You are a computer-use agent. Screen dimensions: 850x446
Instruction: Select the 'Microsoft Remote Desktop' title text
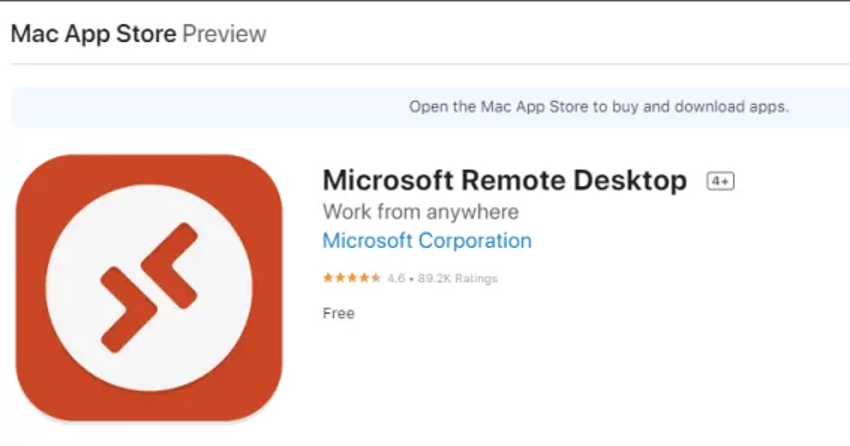[505, 180]
